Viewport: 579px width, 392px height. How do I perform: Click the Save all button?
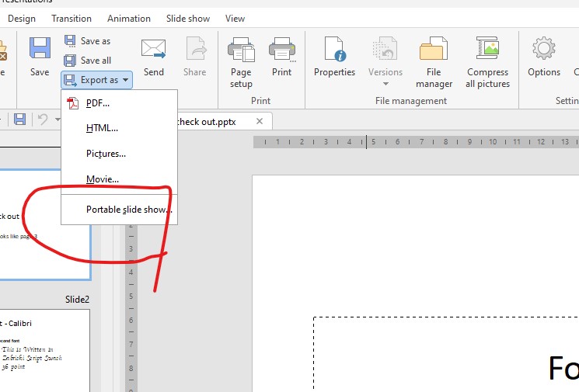point(88,60)
